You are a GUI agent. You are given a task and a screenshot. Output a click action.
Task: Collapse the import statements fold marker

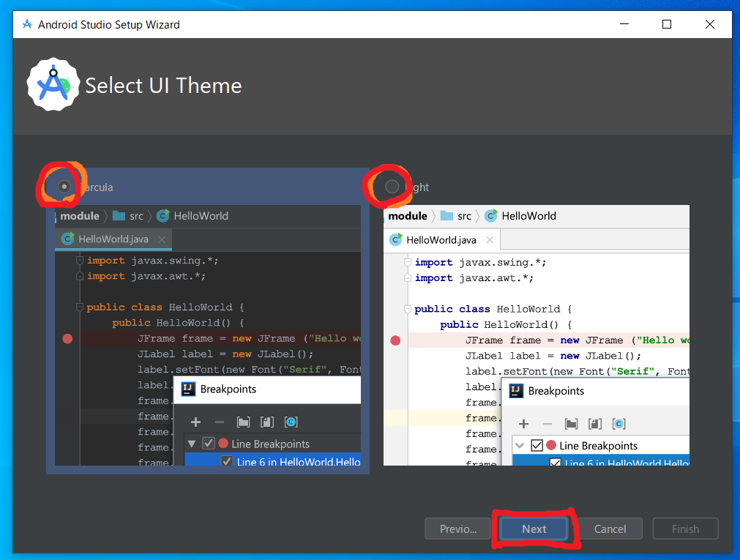(81, 261)
